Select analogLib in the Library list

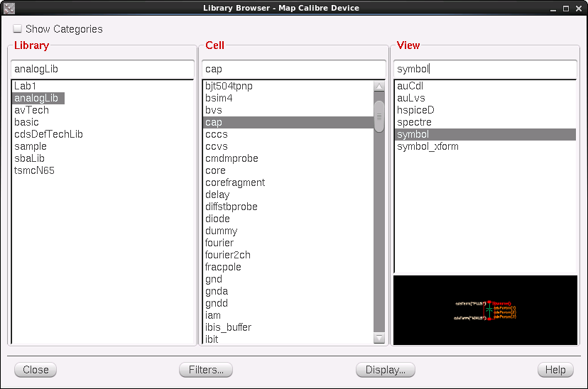pos(38,98)
